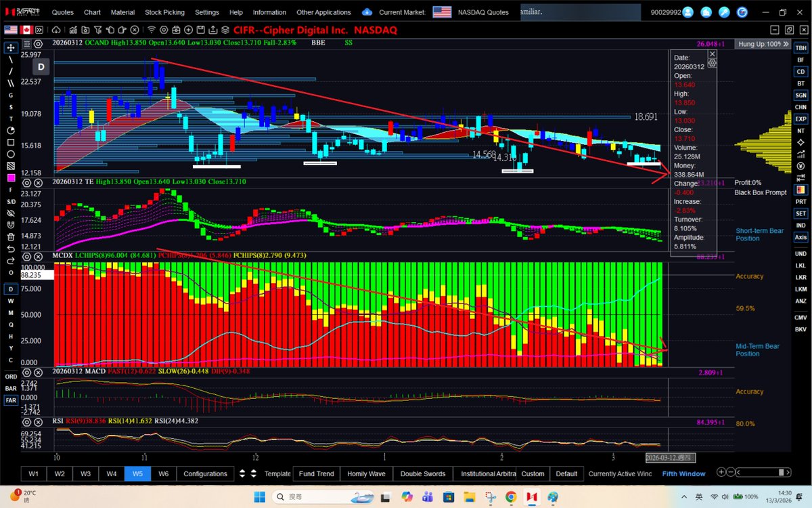Select the rectangle drawing tool
Screen dimensions: 812x508
(11, 142)
